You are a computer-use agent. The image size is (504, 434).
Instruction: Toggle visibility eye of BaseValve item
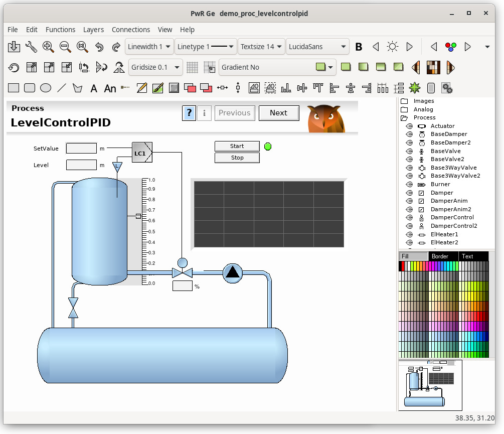click(409, 151)
